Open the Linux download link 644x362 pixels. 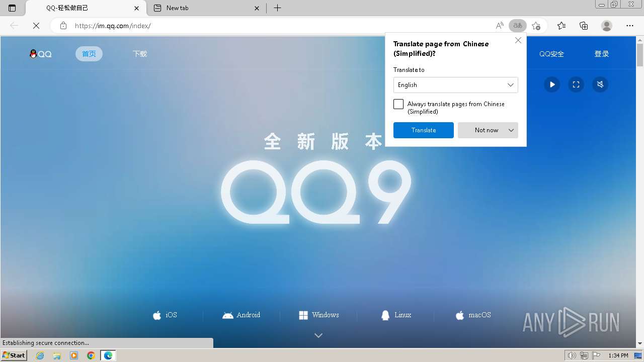pos(396,315)
